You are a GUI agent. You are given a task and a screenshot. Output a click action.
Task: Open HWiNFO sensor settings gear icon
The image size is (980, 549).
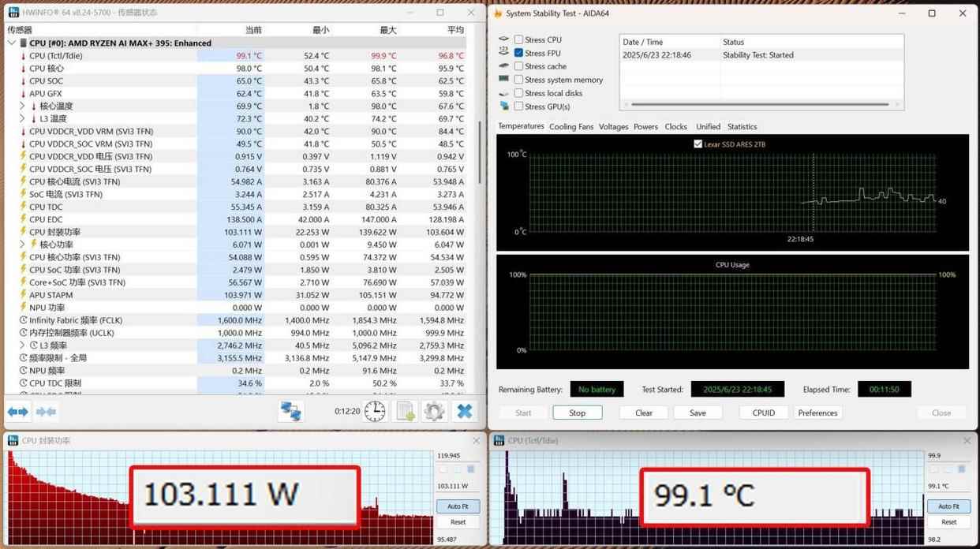(x=434, y=411)
